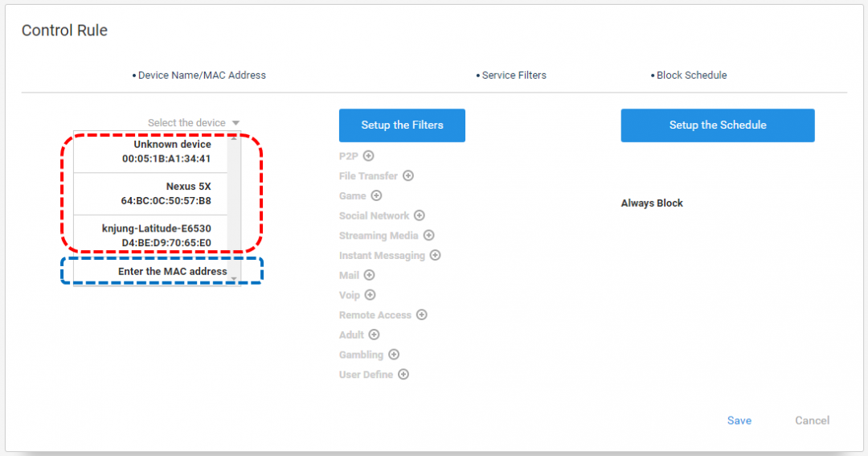
Task: Add the Voip filter plus icon
Action: 370,295
